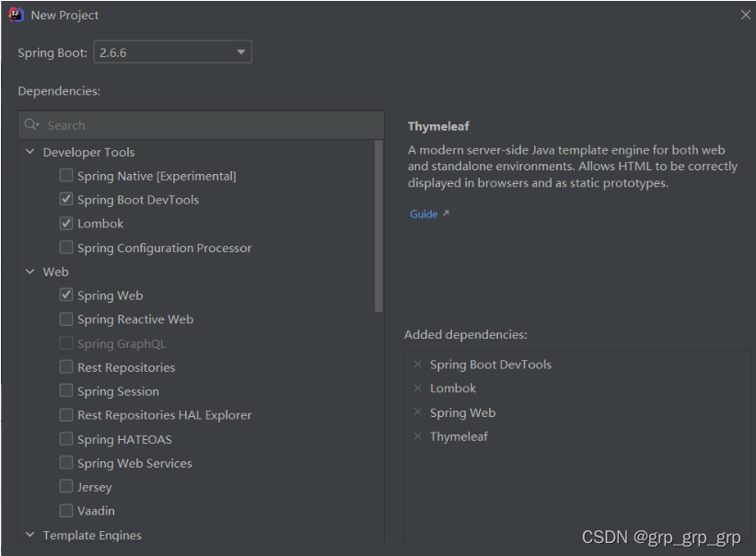This screenshot has width=756, height=556.
Task: Select Spring Reactive Web label
Action: [x=135, y=319]
